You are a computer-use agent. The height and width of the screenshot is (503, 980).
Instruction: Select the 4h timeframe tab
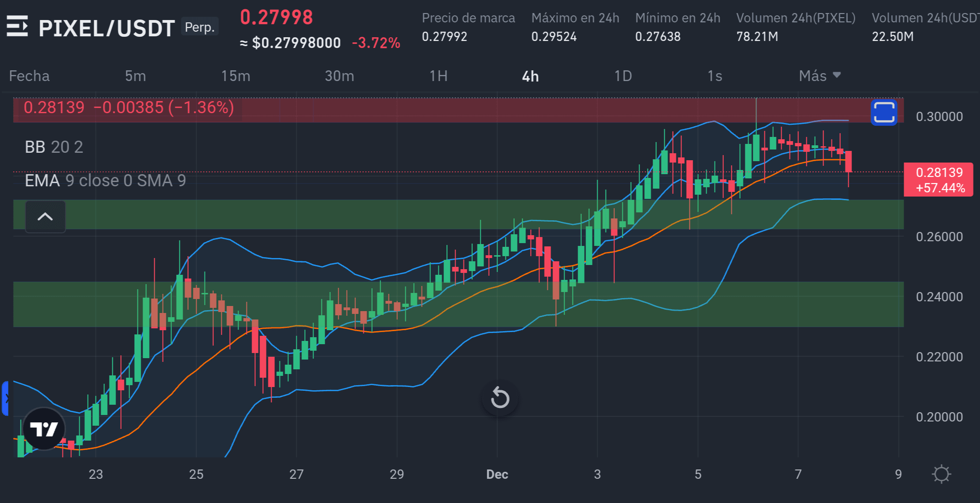pos(530,76)
